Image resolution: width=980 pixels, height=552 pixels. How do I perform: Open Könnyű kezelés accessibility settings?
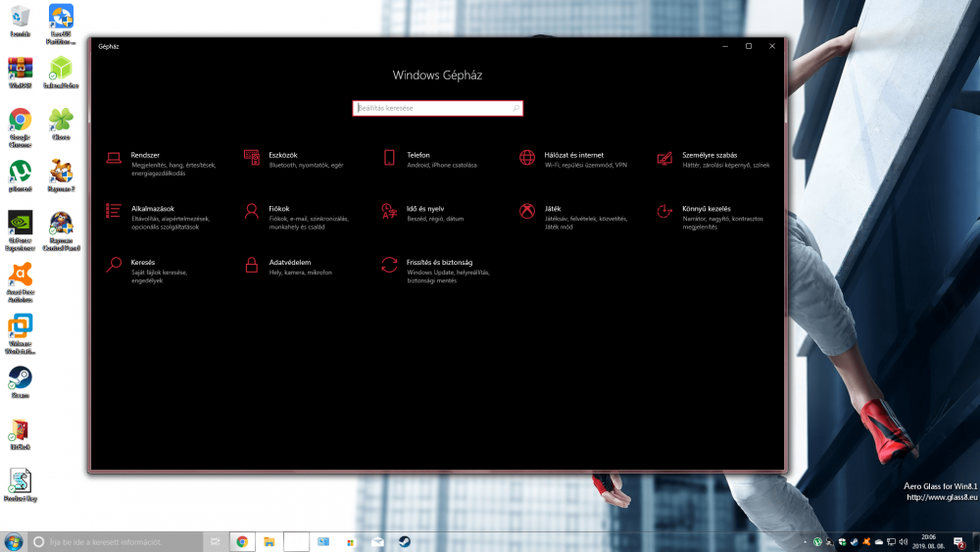coord(706,209)
